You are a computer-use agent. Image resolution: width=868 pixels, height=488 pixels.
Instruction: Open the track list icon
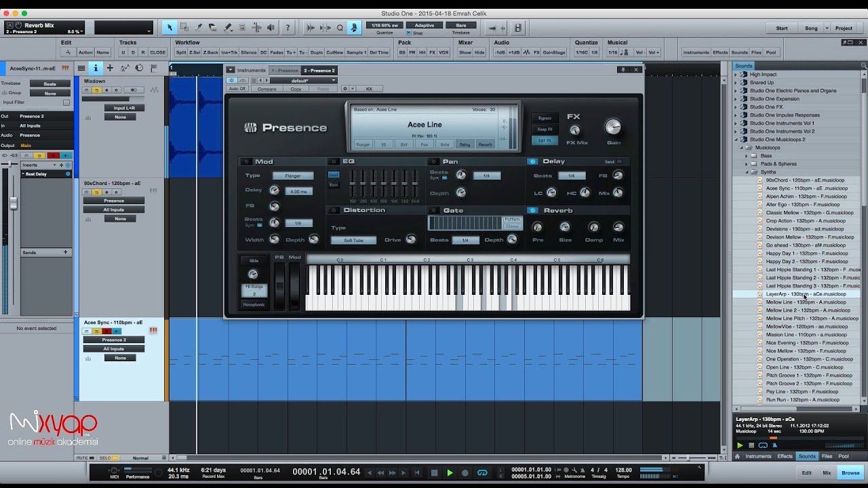[x=81, y=68]
